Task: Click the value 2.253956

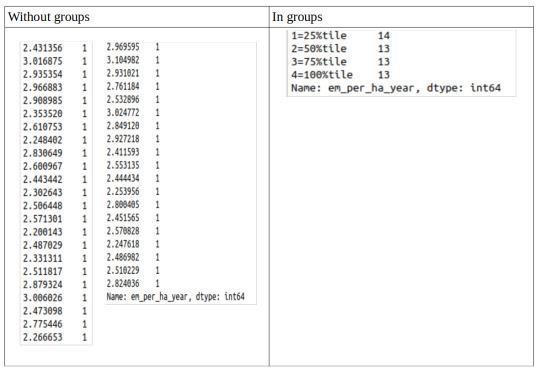Action: coord(123,191)
